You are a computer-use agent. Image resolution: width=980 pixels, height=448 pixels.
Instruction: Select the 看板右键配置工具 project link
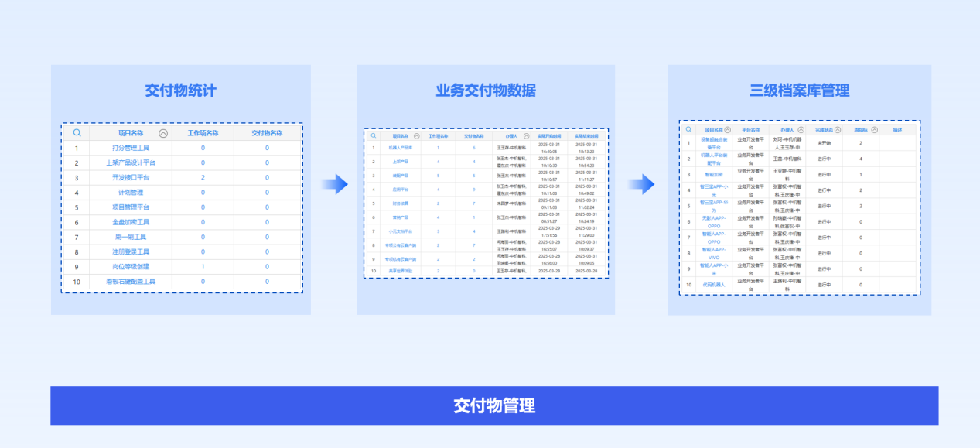[x=131, y=282]
